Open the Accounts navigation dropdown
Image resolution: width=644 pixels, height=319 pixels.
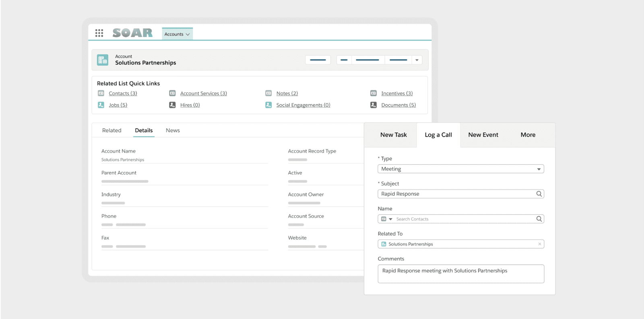point(177,34)
